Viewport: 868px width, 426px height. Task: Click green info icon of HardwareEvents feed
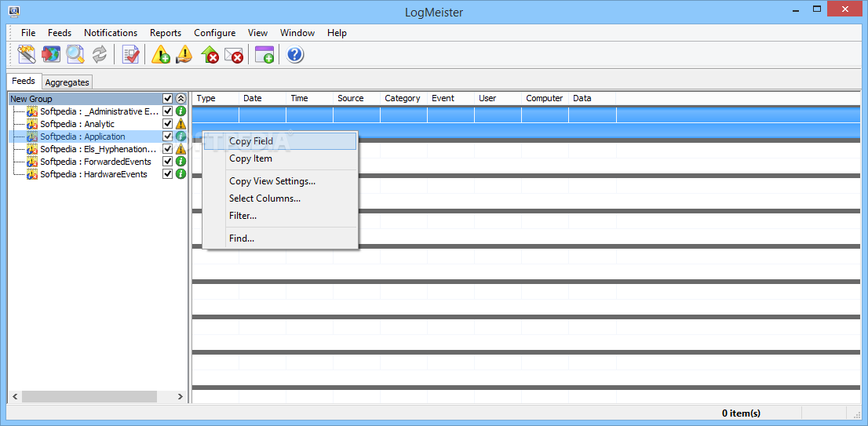(x=181, y=173)
